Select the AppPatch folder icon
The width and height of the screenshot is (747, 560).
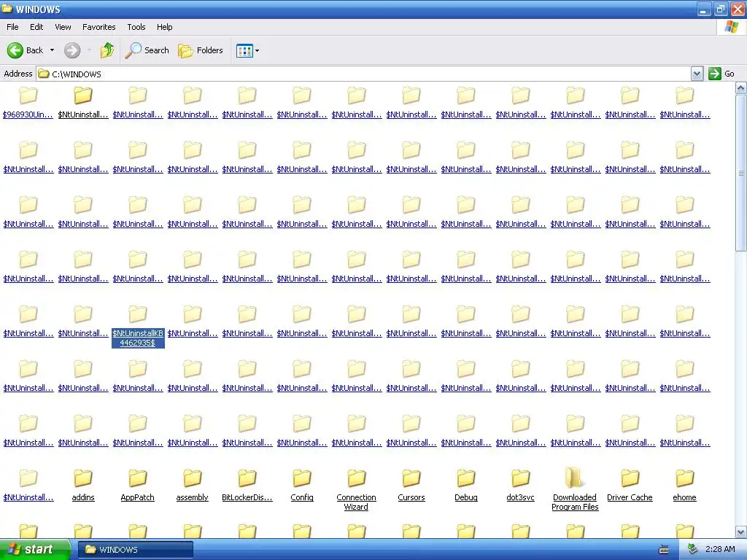138,478
